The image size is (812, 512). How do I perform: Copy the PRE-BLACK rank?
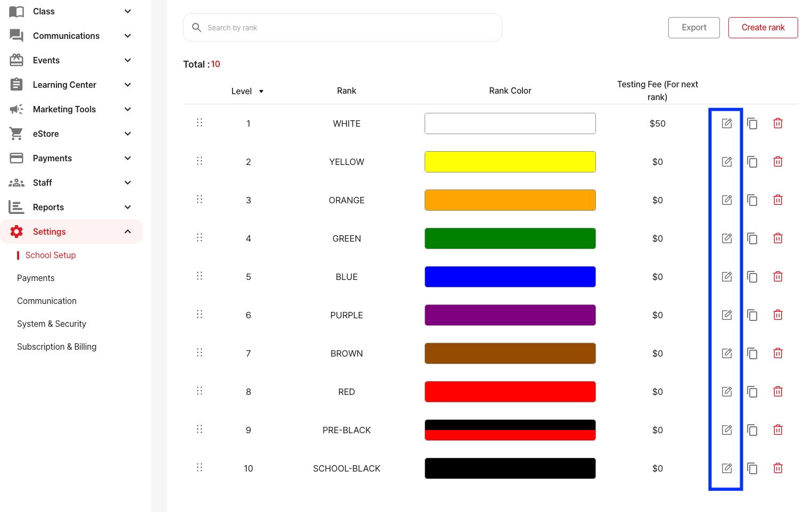pyautogui.click(x=752, y=430)
